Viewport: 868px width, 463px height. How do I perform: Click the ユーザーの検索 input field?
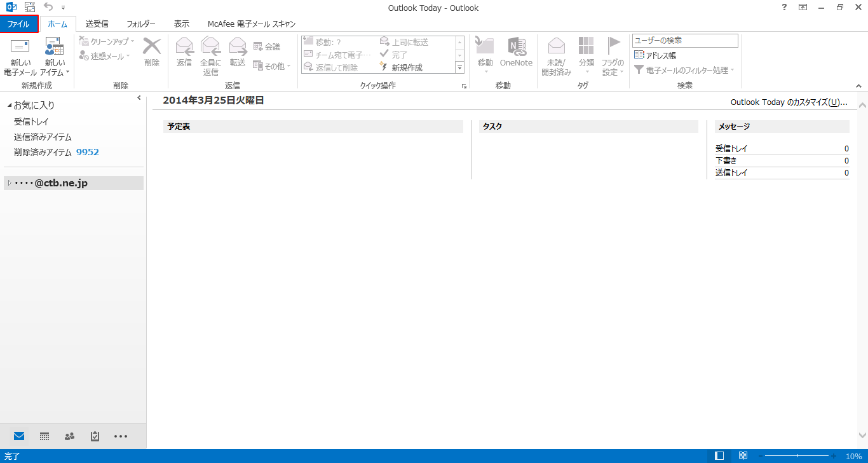pos(685,40)
